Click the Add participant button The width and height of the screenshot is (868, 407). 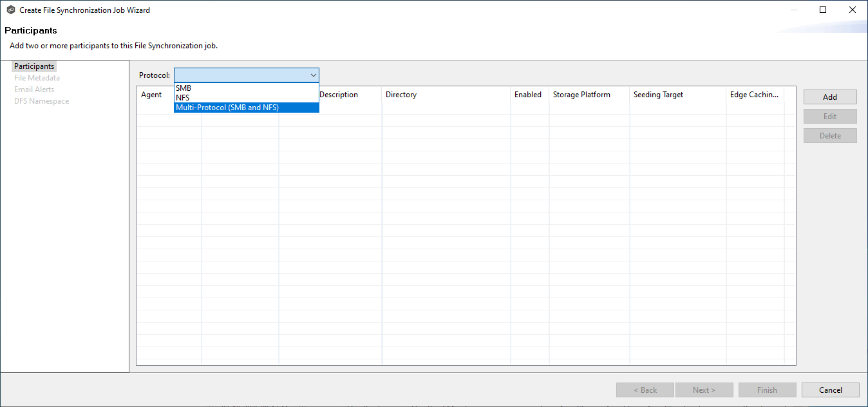(829, 97)
